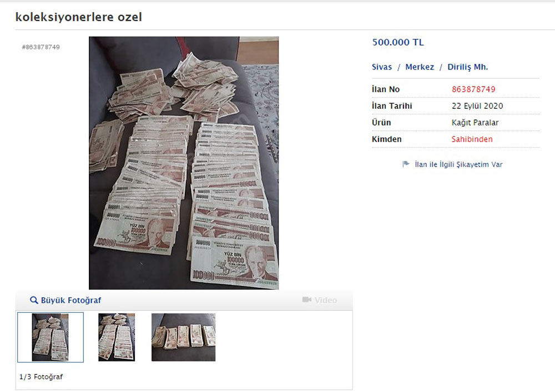The image size is (555, 392).
Task: Click the magnifier icon beside Büyük Fotoğraf
Action: [34, 300]
